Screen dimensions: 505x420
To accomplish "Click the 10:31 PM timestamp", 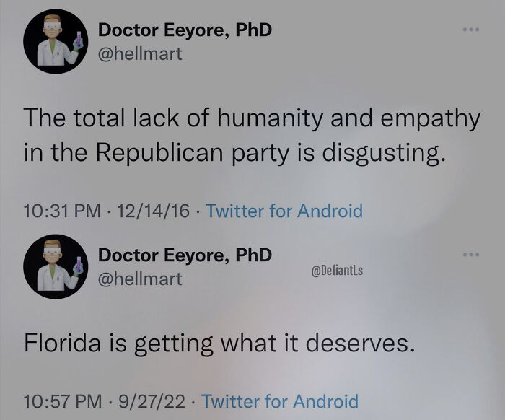I will 61,211.
